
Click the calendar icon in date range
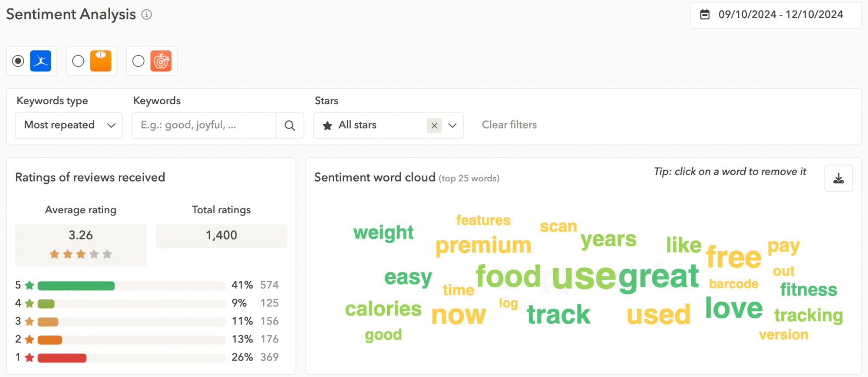(x=705, y=15)
